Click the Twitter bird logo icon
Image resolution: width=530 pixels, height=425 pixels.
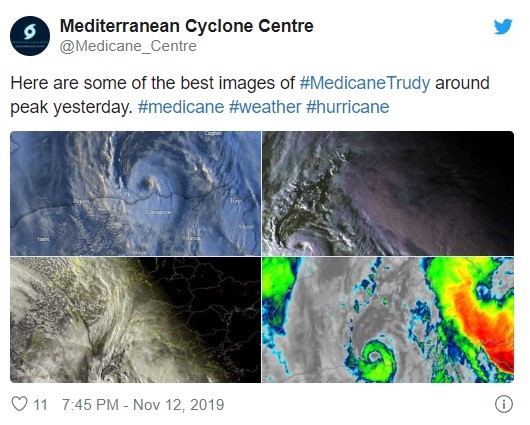coord(503,27)
